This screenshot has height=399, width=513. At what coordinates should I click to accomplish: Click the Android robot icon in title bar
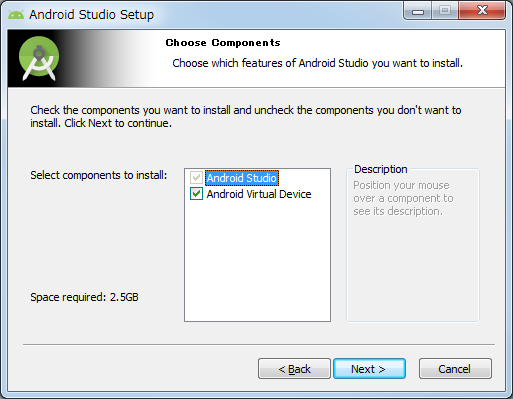coord(16,15)
